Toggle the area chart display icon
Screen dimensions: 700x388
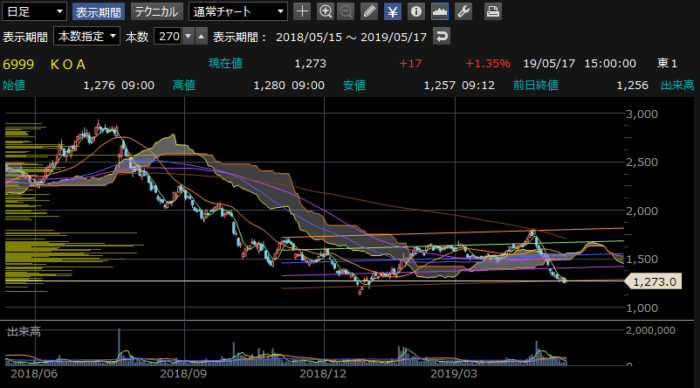pyautogui.click(x=440, y=11)
